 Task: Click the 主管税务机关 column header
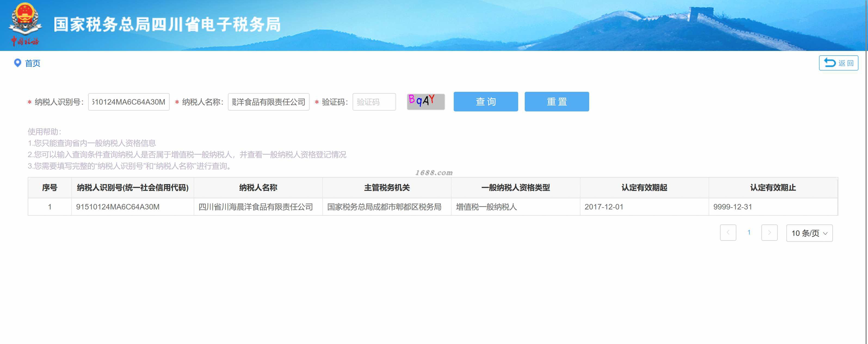tap(387, 187)
